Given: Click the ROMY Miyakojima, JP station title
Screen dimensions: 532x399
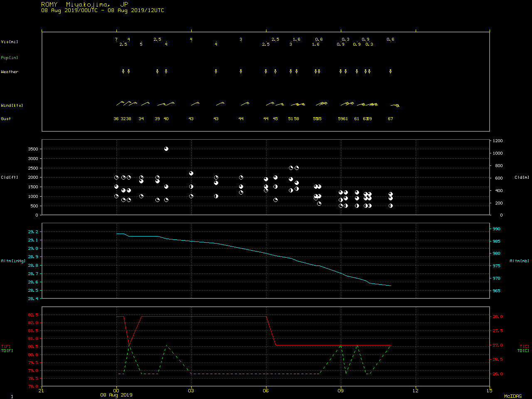Looking at the screenshot, I should (84, 5).
